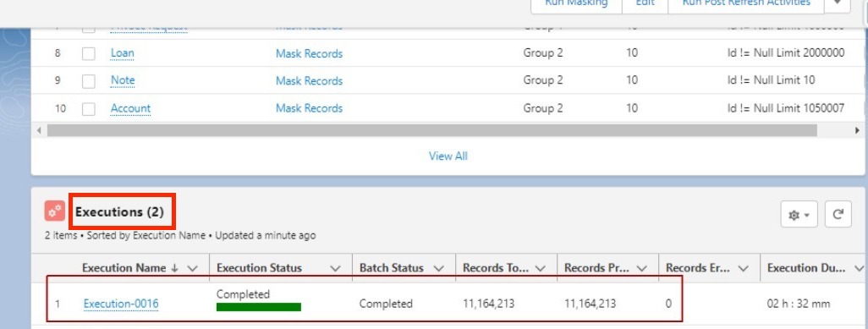This screenshot has width=868, height=329.
Task: Click the Execution Status column header
Action: [259, 268]
